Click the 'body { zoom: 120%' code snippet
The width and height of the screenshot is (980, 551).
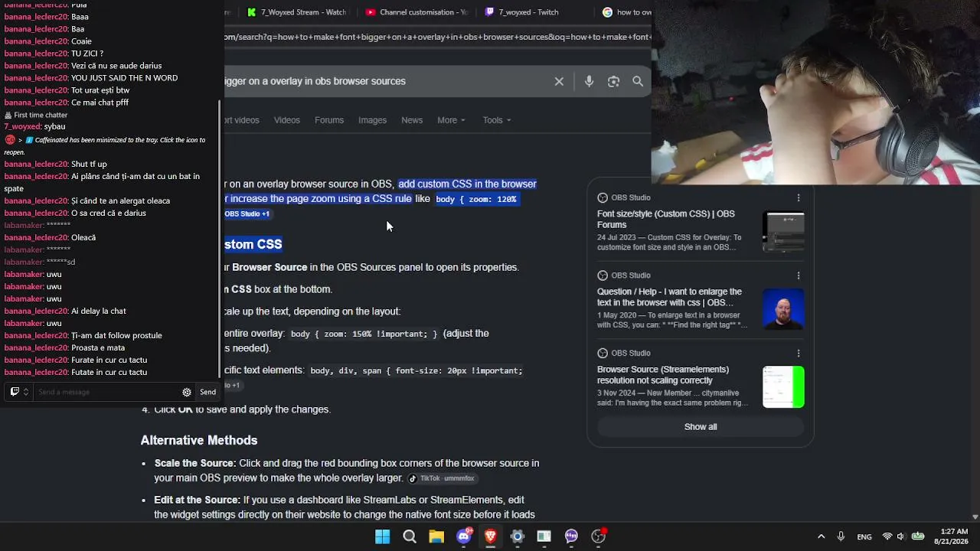[476, 199]
